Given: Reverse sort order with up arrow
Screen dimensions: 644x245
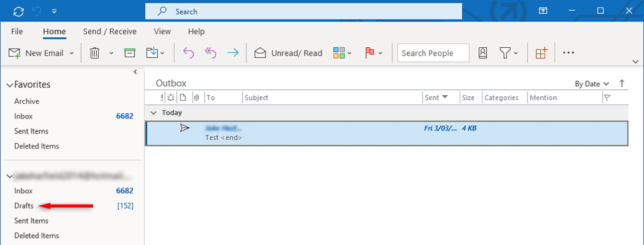Looking at the screenshot, I should tap(622, 83).
